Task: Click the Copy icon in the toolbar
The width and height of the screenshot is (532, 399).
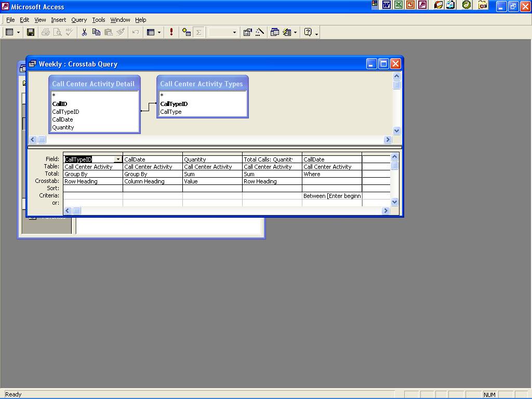Action: point(96,32)
